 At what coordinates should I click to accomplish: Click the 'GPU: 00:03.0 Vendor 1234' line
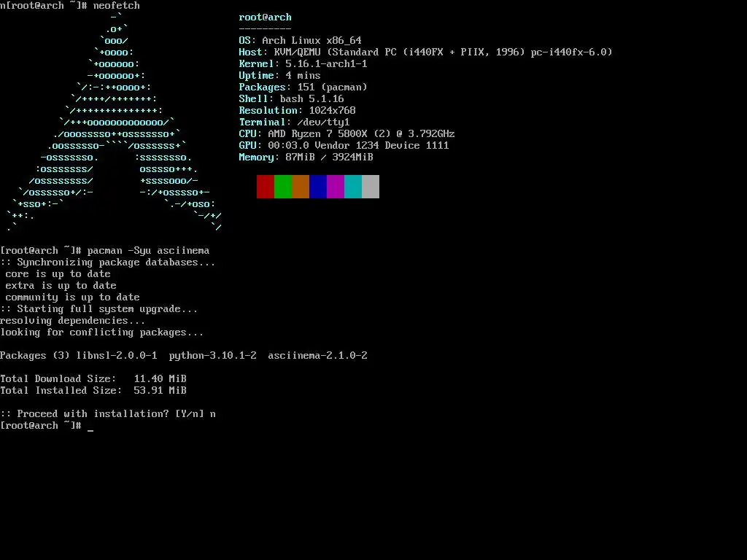click(344, 145)
